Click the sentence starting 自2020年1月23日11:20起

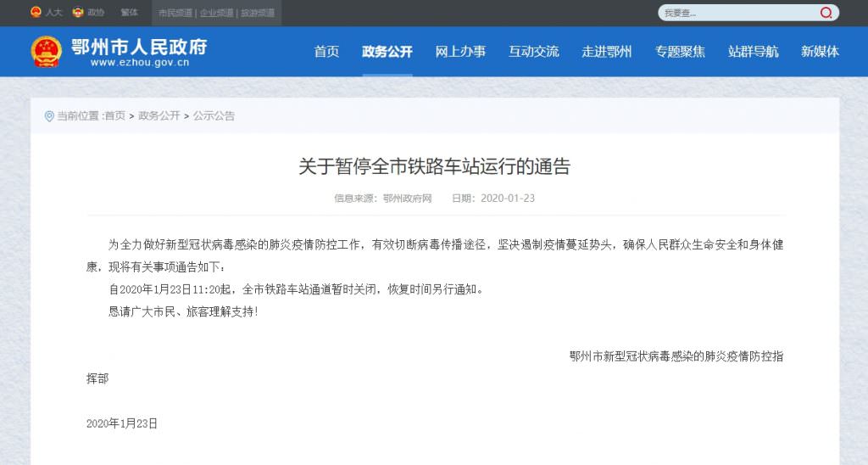tap(296, 289)
